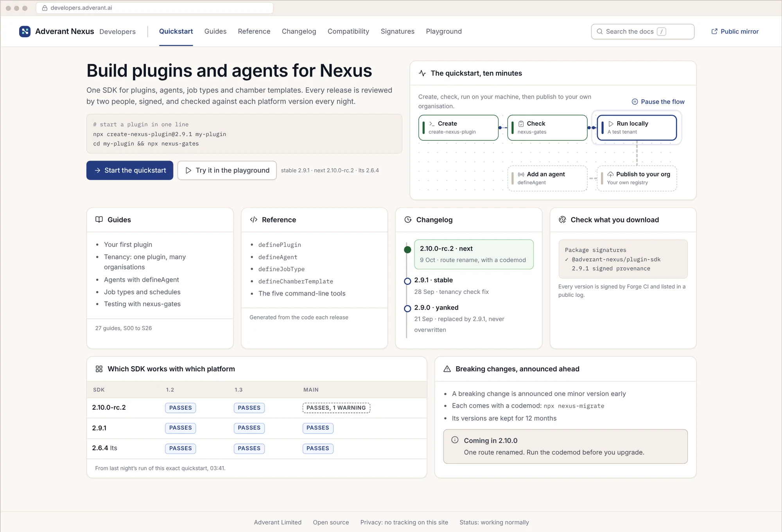
Task: Switch to the Playground tab
Action: [x=443, y=31]
